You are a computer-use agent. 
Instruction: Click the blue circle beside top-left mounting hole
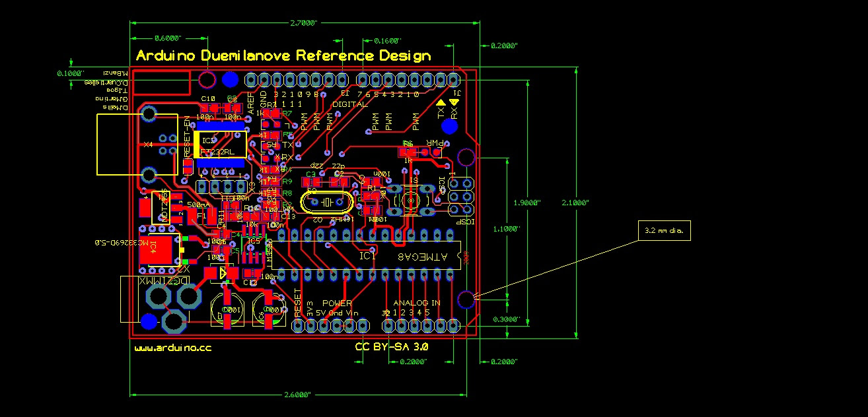click(230, 80)
